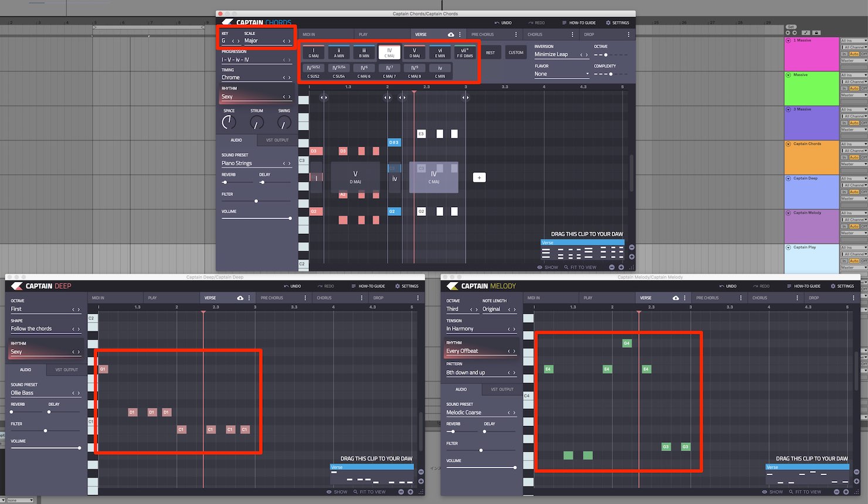The image size is (868, 504).
Task: Toggle Show eye in Captain Melody
Action: [x=772, y=492]
